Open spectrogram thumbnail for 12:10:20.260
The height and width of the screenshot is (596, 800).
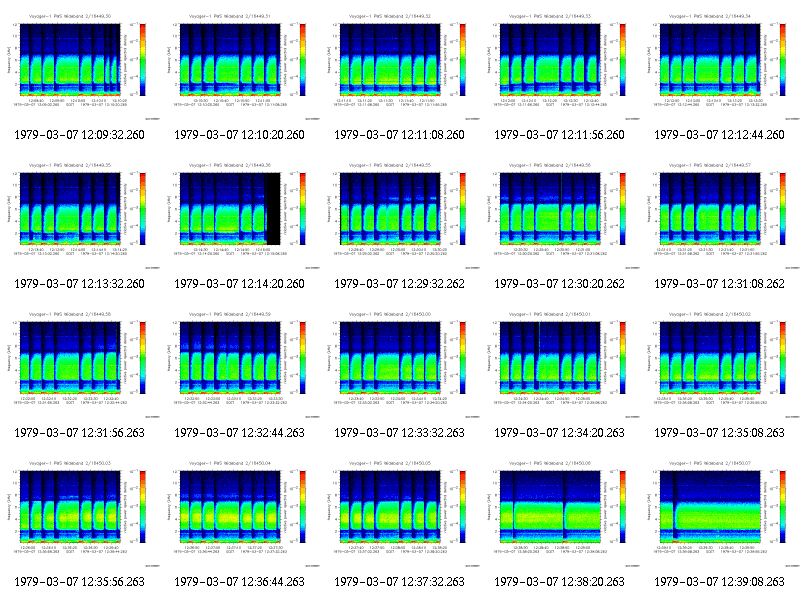240,66
